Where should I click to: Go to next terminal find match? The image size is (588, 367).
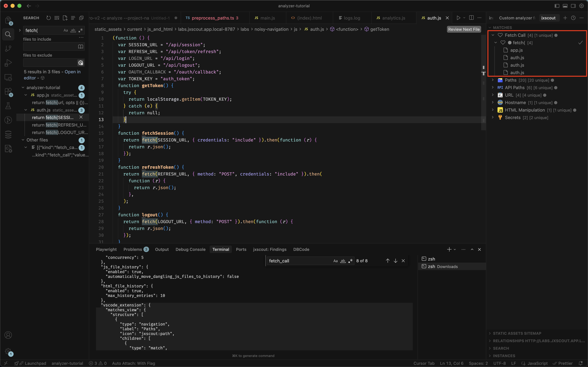(395, 261)
